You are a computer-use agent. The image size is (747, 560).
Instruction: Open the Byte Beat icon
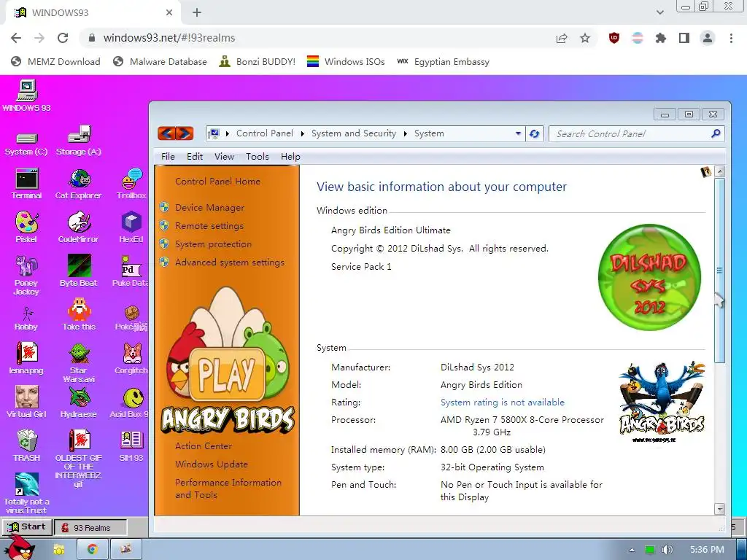[79, 271]
